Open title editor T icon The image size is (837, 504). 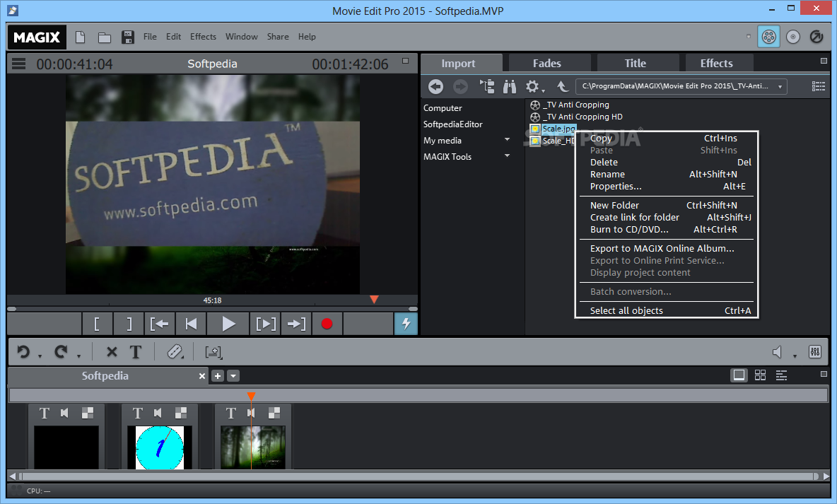click(136, 352)
